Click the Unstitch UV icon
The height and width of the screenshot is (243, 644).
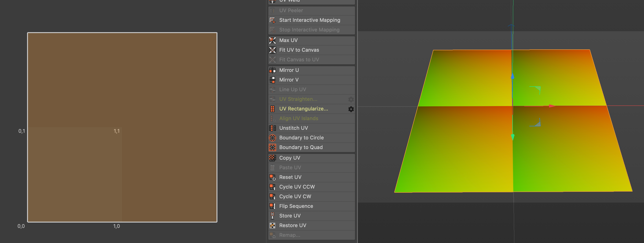(272, 128)
